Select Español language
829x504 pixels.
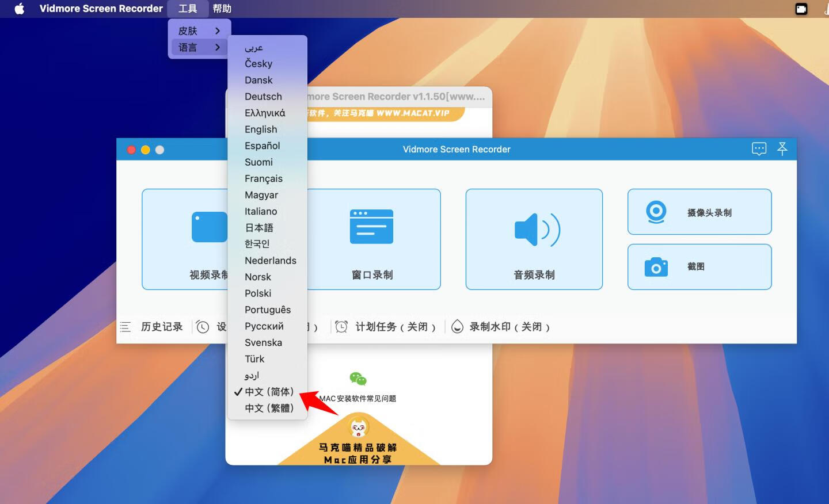[x=267, y=146]
